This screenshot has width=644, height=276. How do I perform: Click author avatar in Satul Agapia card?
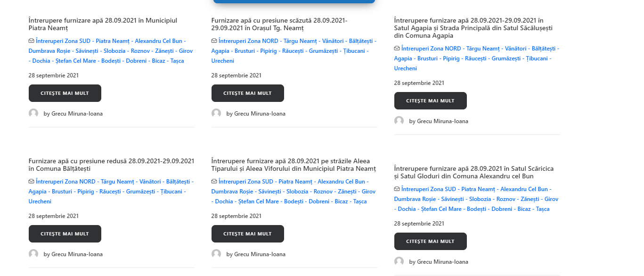(x=399, y=121)
